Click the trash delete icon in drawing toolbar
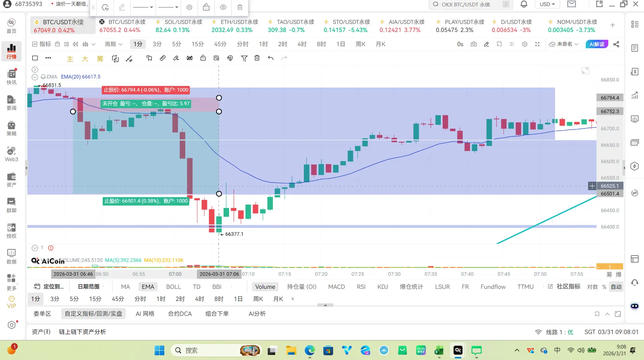Image resolution: width=644 pixels, height=360 pixels. pyautogui.click(x=257, y=58)
